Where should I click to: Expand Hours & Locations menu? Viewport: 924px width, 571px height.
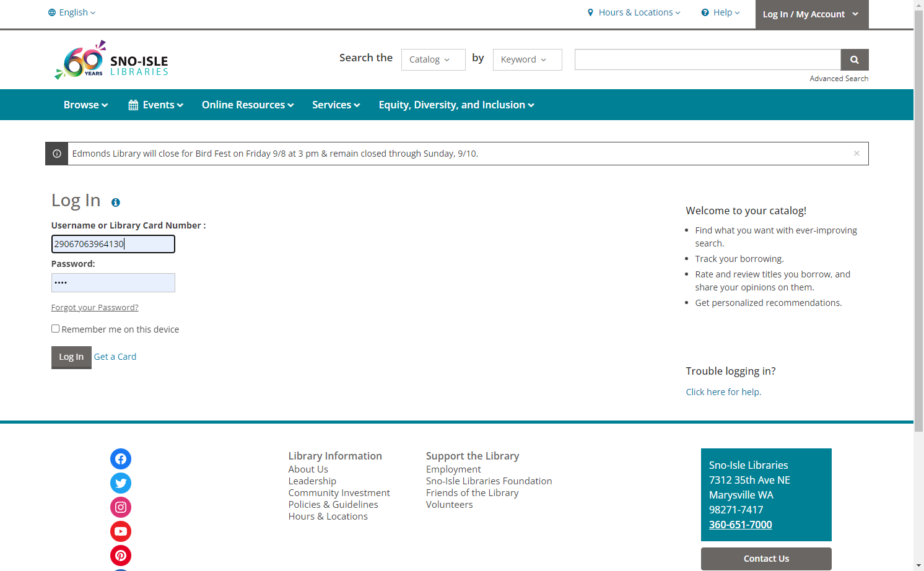pos(634,12)
